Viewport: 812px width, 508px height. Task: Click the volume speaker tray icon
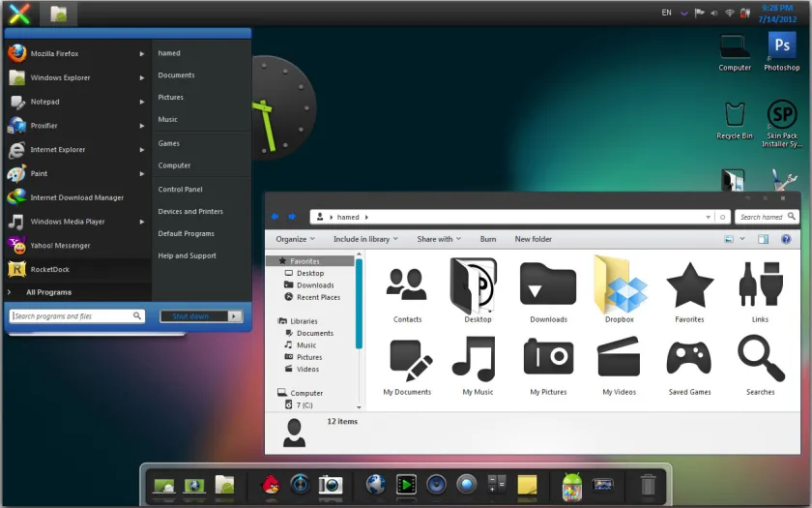714,13
